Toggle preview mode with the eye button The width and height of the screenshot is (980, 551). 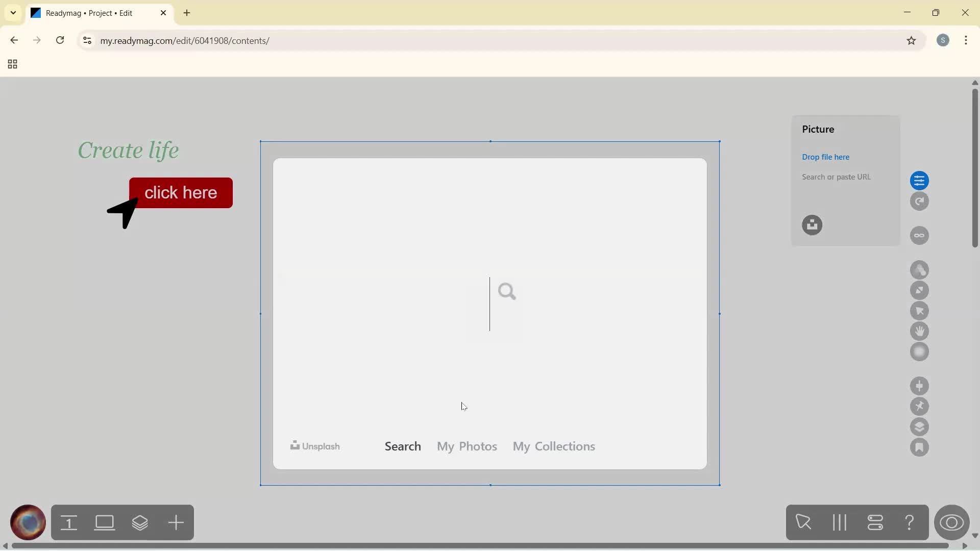coord(952,522)
